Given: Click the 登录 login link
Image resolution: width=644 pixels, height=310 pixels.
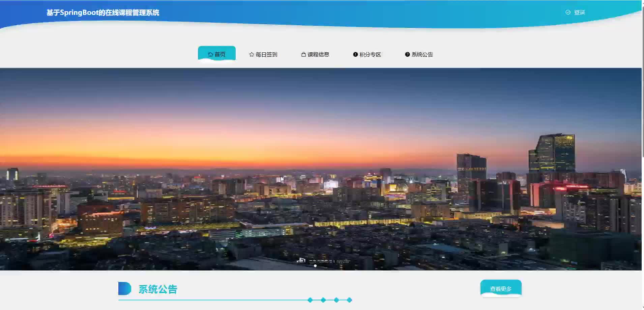Looking at the screenshot, I should (x=575, y=12).
